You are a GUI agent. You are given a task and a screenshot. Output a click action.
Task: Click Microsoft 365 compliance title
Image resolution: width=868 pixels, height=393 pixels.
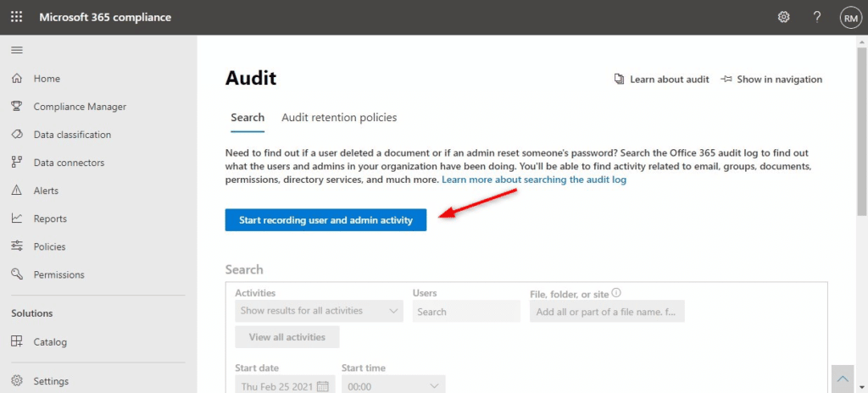pos(105,17)
